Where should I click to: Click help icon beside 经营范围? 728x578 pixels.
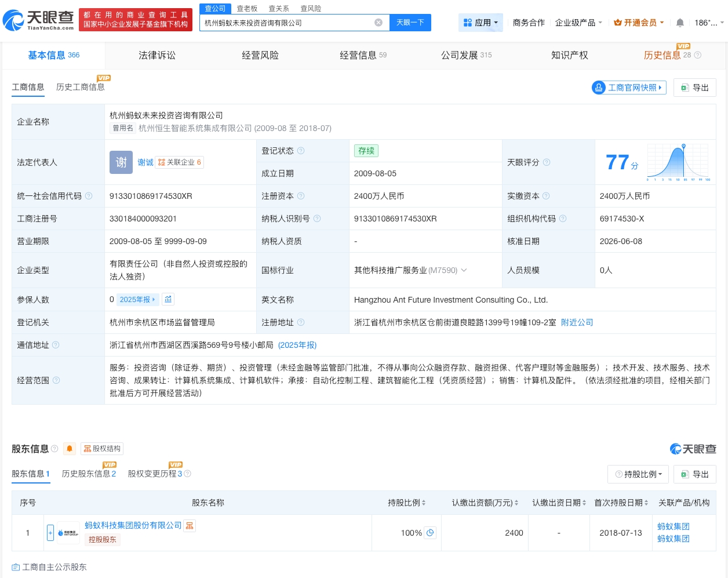(56, 380)
